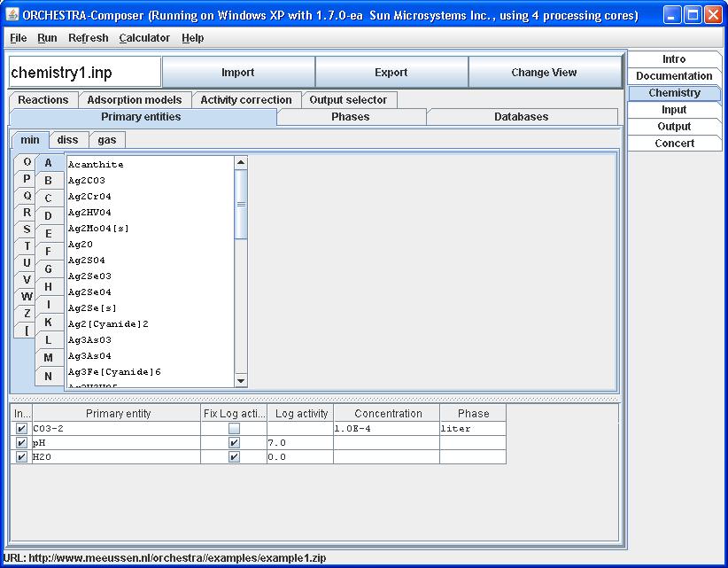Open the Refresh menu
The height and width of the screenshot is (568, 728).
click(89, 38)
